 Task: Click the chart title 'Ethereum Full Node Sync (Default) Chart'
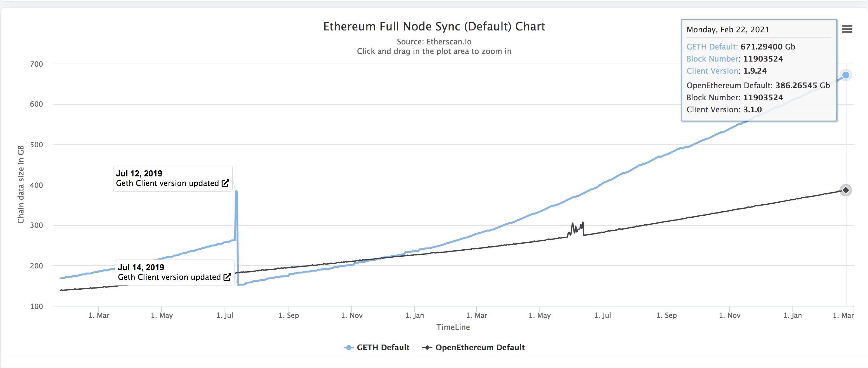pos(434,26)
